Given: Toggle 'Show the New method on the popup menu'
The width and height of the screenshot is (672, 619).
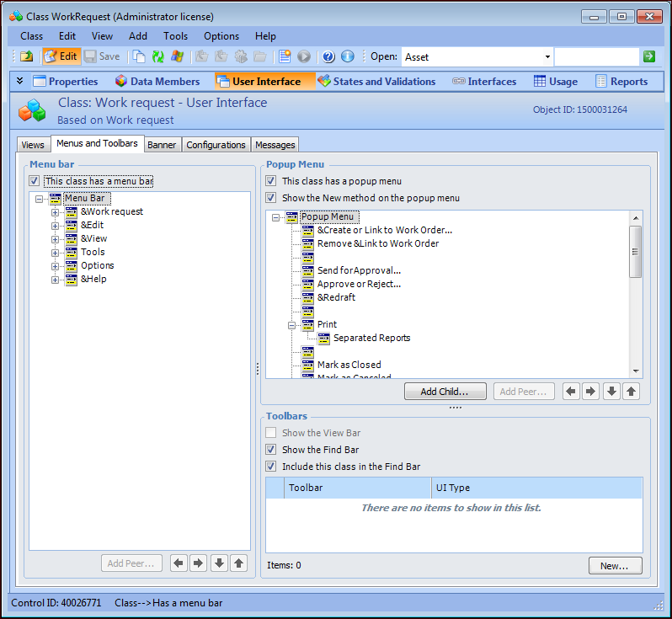Looking at the screenshot, I should click(271, 198).
